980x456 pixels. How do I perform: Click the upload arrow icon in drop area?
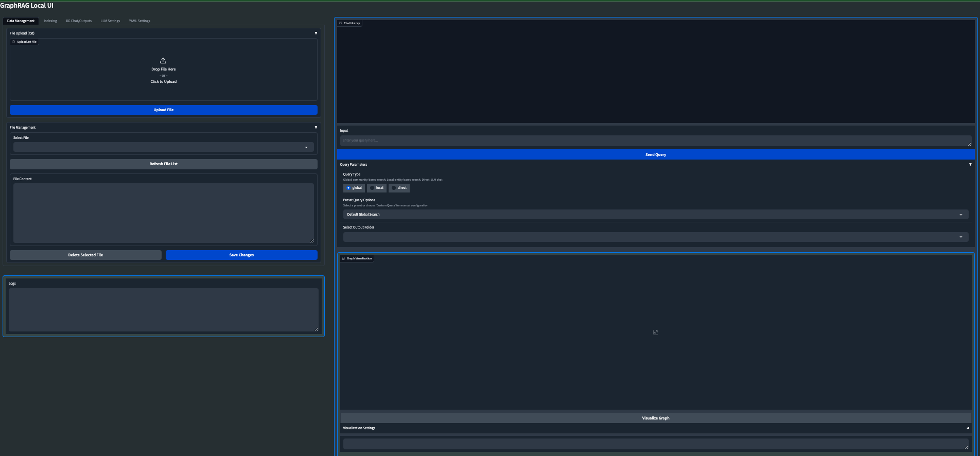click(x=163, y=61)
